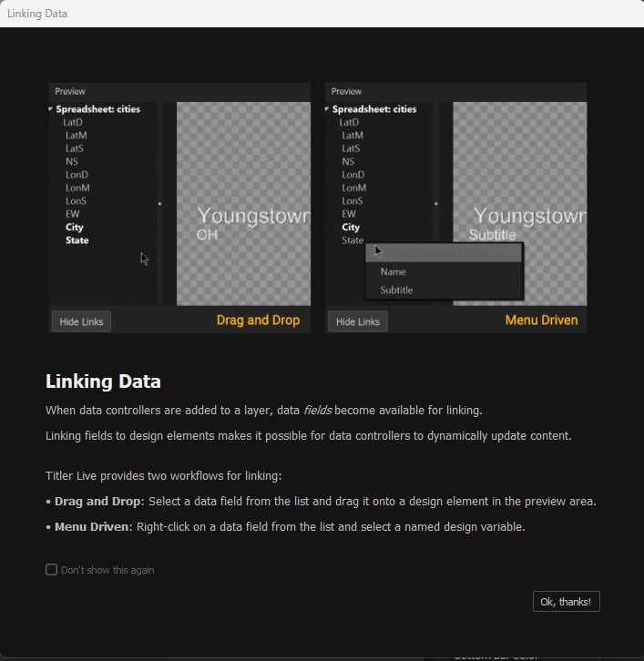Image resolution: width=644 pixels, height=661 pixels.
Task: Click "LonM" in the Menu Driven preview list
Action: click(x=353, y=188)
